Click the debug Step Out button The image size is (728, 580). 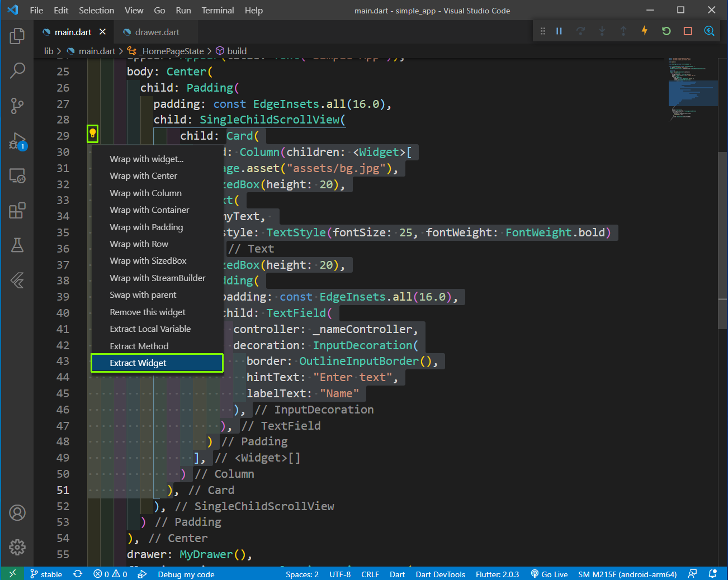pos(623,31)
